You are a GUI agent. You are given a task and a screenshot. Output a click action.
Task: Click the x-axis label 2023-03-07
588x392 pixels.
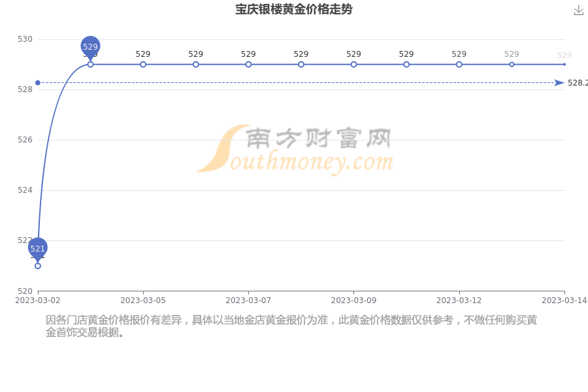tap(248, 301)
